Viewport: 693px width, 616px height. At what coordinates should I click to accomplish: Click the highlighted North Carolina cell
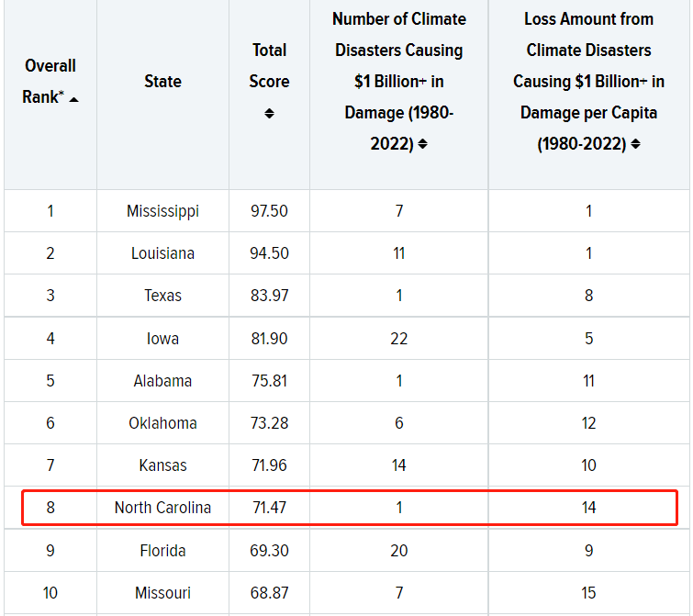162,508
